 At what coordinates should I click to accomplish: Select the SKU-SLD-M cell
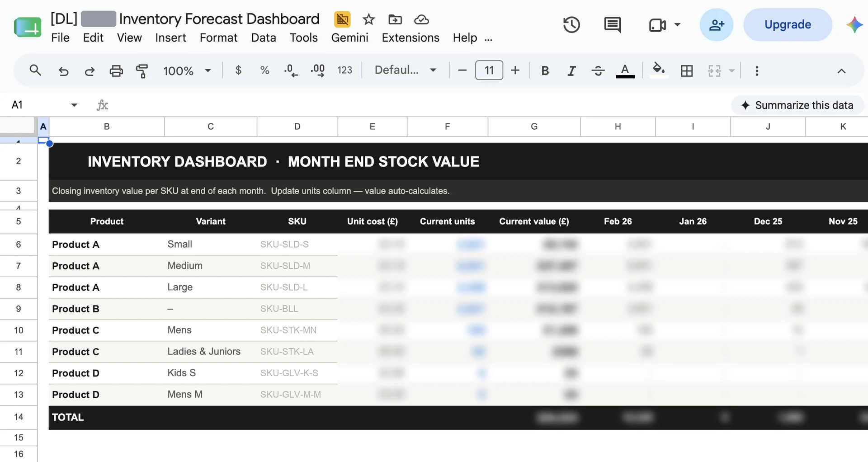[297, 266]
